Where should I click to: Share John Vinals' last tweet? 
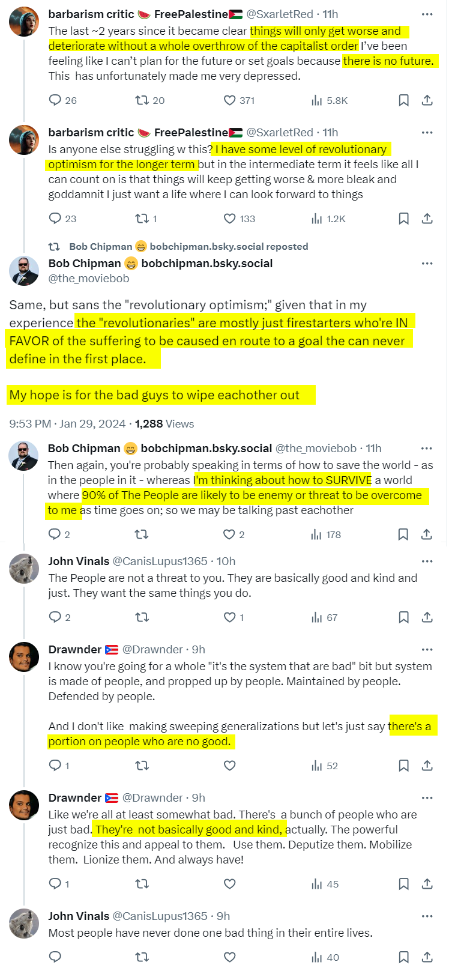tap(427, 957)
